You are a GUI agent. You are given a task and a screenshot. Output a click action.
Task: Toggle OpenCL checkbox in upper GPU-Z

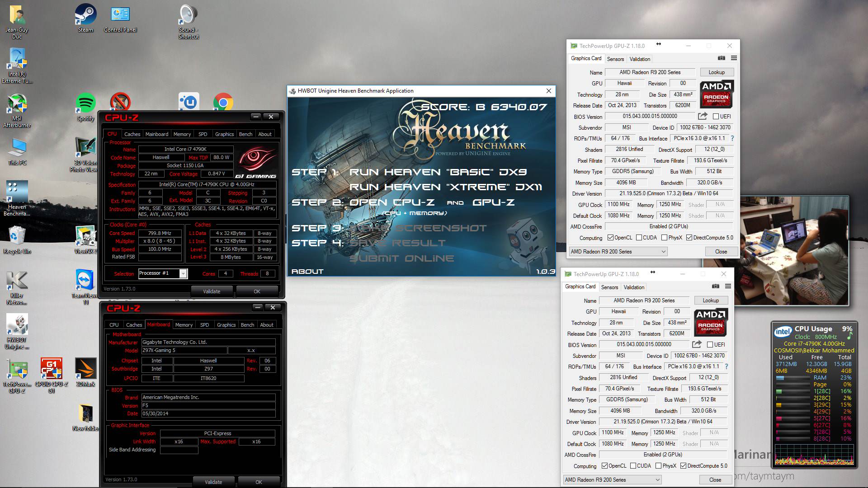point(610,238)
